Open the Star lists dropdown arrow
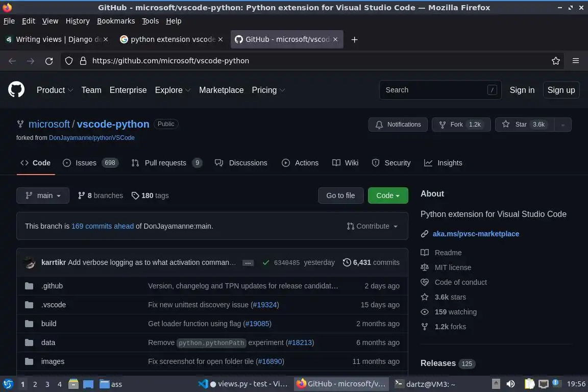 (x=563, y=125)
